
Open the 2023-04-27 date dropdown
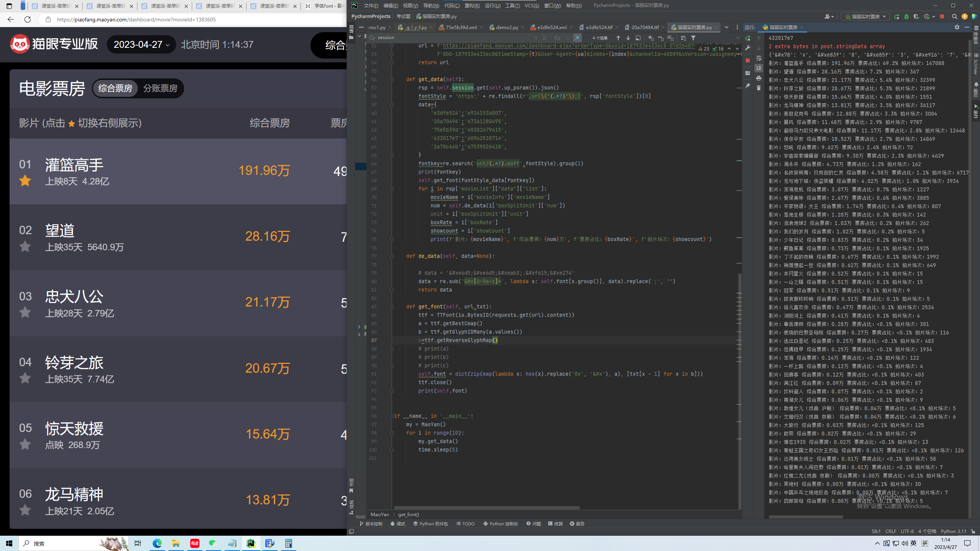pos(141,44)
